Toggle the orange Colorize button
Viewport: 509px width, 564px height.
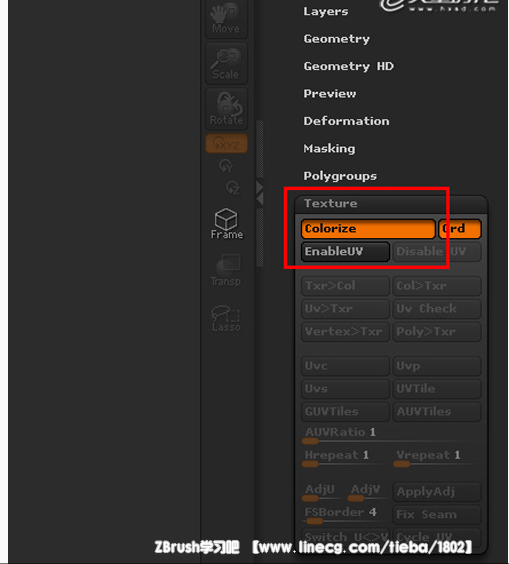368,229
